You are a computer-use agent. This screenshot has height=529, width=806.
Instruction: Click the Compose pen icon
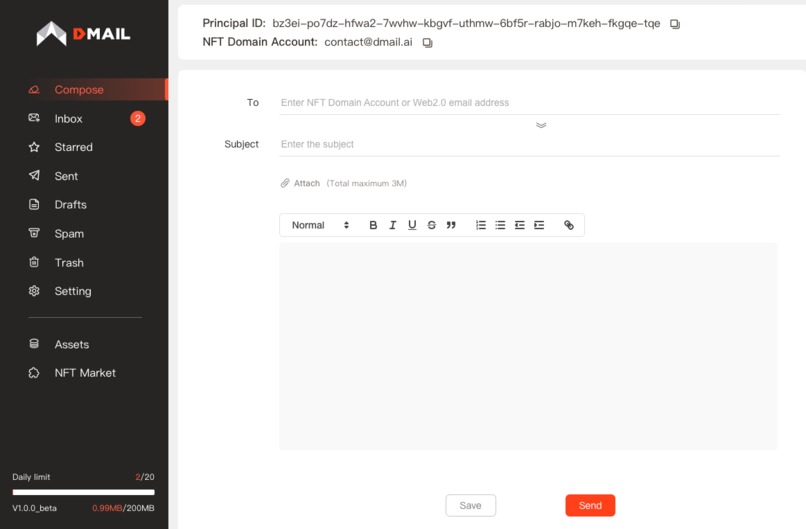(34, 89)
